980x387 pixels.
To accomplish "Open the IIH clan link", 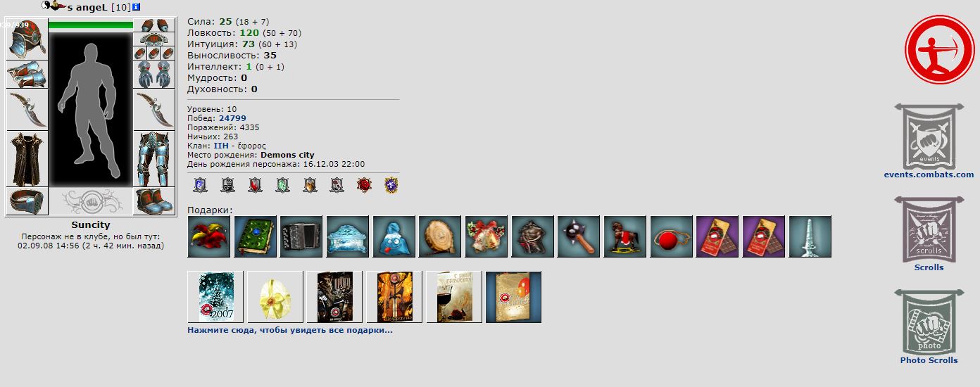I will tap(221, 146).
